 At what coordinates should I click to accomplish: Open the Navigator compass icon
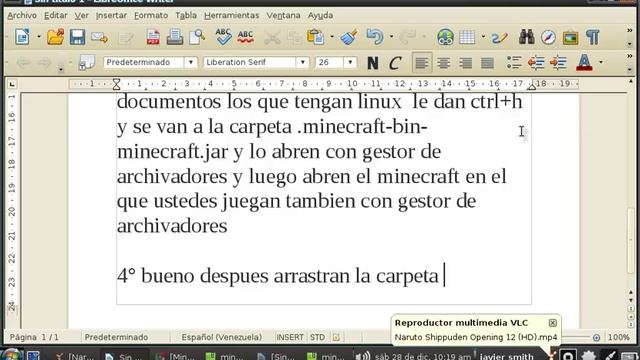[x=549, y=37]
